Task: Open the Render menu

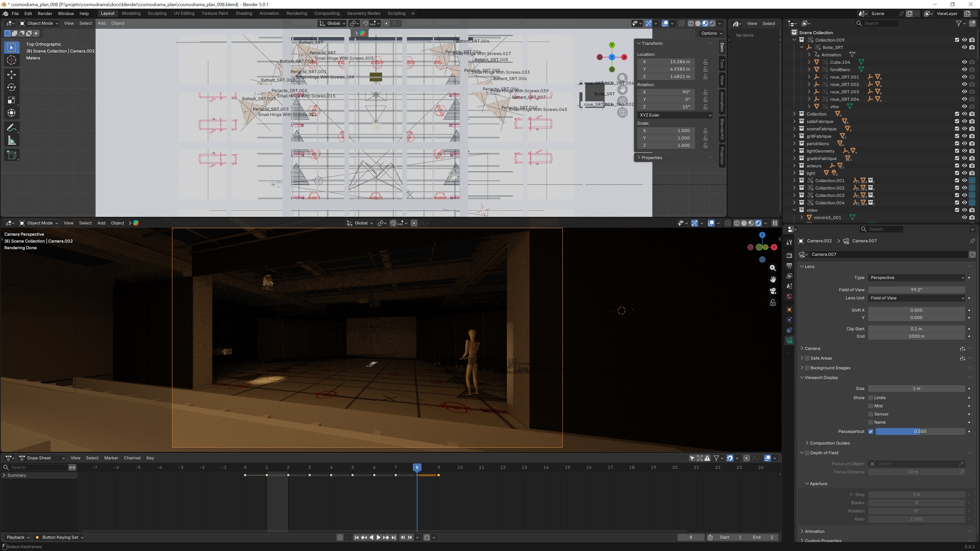Action: (x=45, y=13)
